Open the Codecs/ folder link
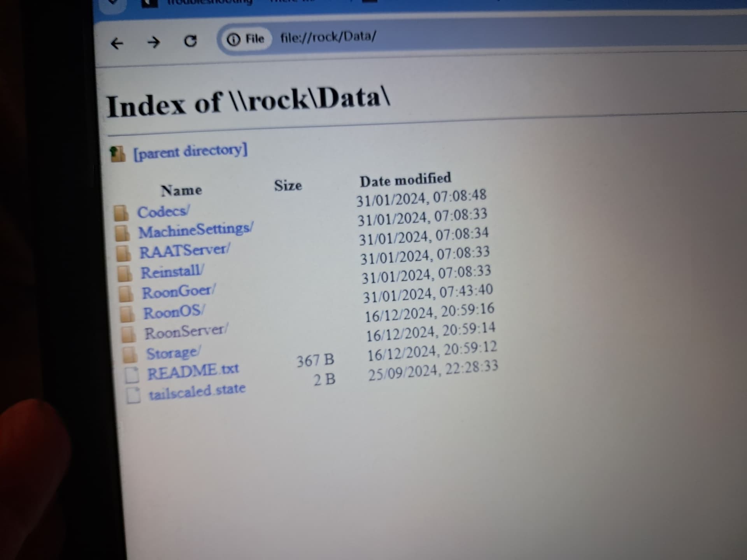 click(163, 212)
